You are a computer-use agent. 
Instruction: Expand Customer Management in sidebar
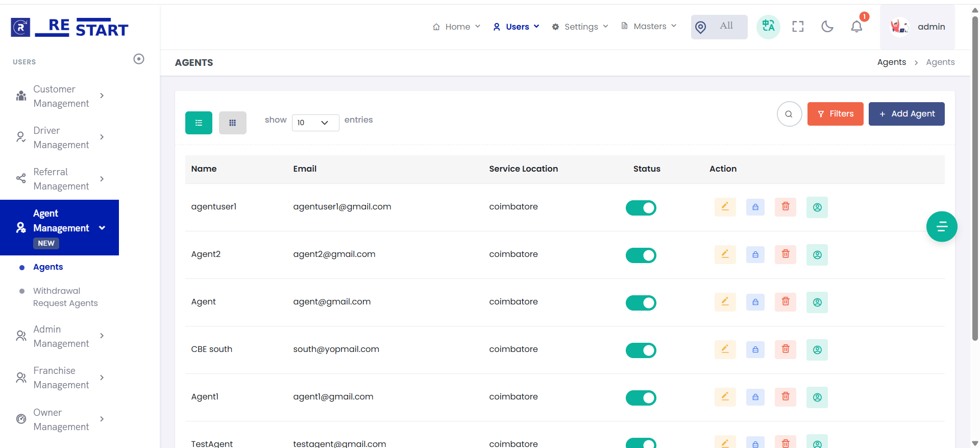pos(61,96)
